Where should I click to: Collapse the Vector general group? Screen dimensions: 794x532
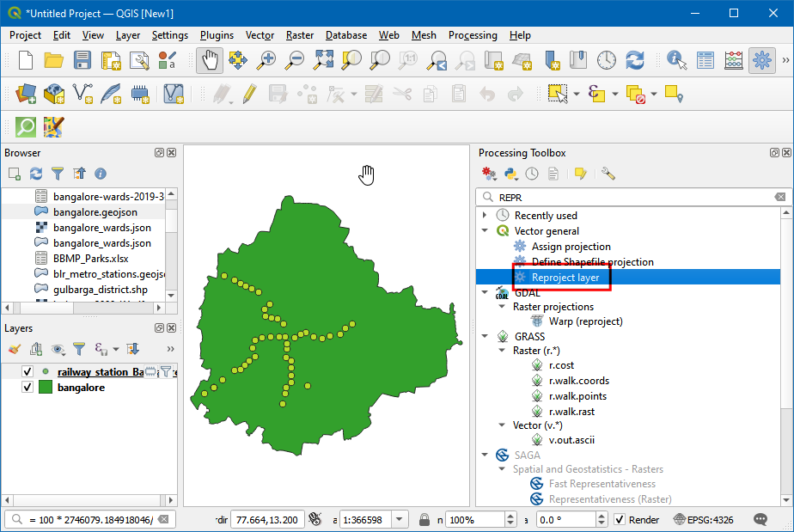pos(484,229)
